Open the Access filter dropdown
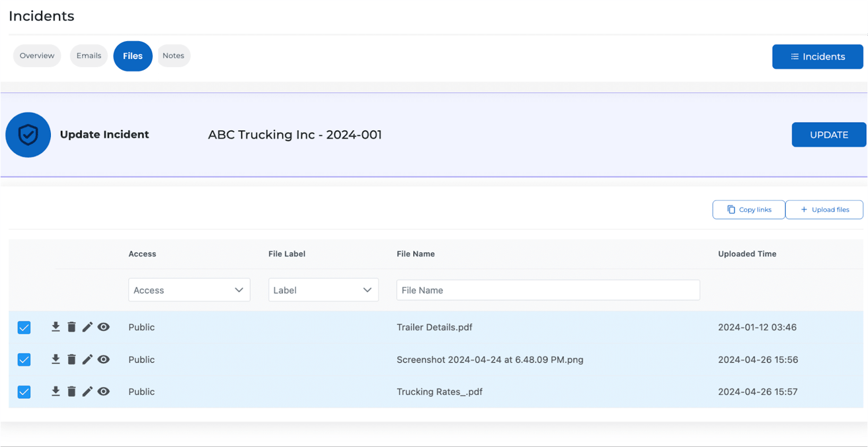This screenshot has height=447, width=868. point(189,290)
